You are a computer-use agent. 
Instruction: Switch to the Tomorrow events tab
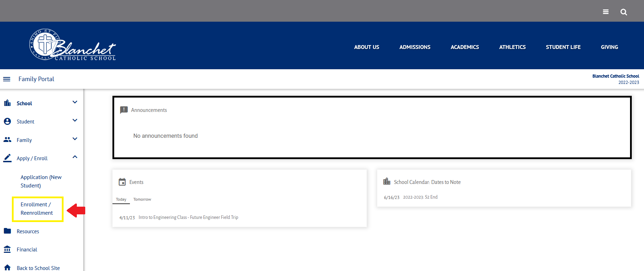tap(142, 199)
